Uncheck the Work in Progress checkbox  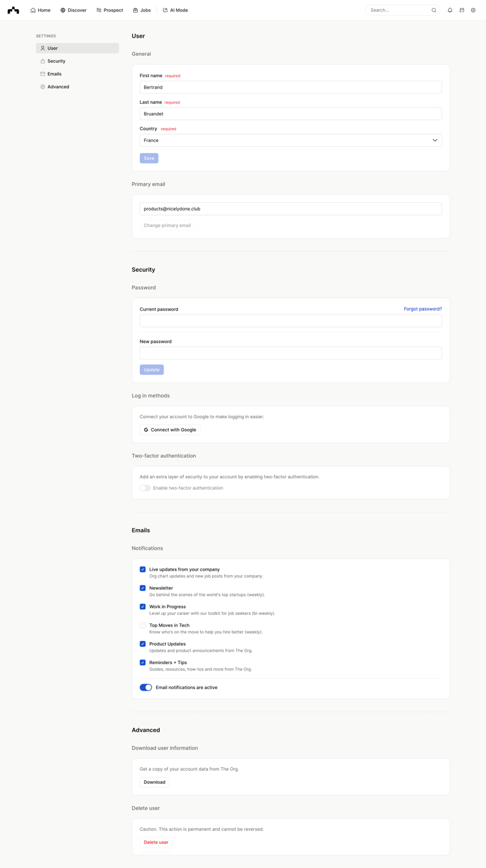click(x=143, y=606)
